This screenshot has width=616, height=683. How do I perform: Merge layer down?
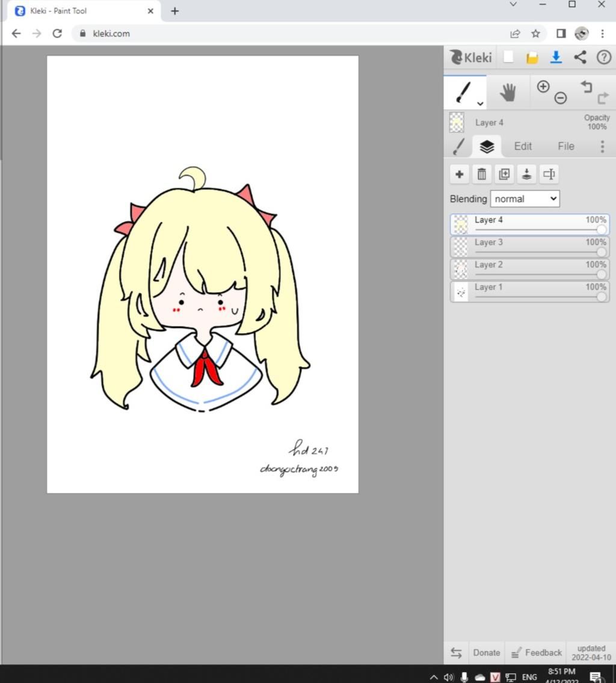[x=526, y=174]
